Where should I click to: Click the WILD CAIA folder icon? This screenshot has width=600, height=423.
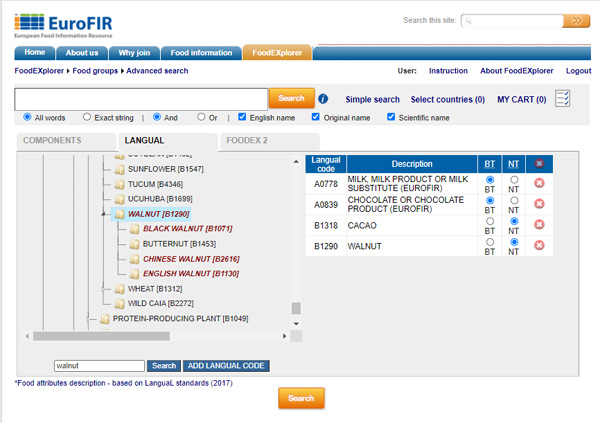[120, 304]
